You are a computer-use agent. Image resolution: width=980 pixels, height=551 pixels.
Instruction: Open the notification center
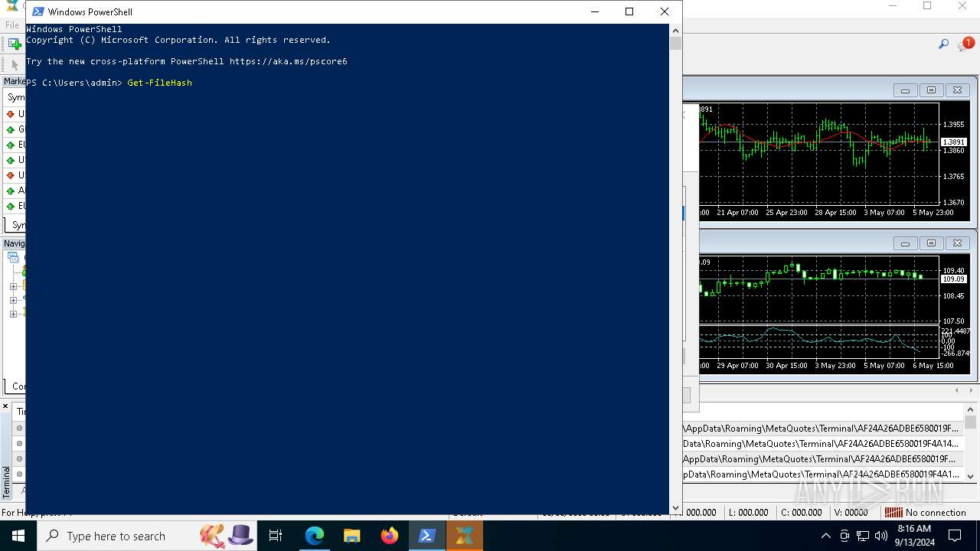(x=955, y=536)
